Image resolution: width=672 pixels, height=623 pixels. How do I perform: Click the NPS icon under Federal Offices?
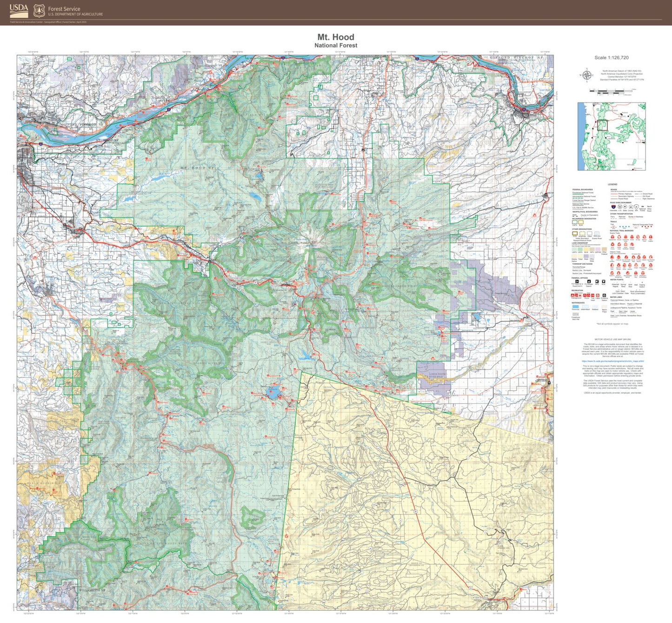point(597,281)
